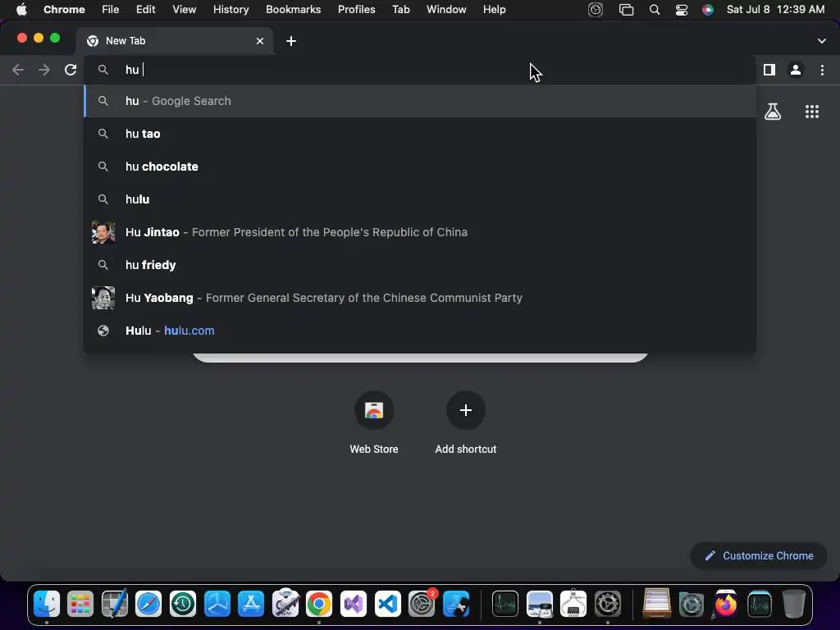The width and height of the screenshot is (840, 630).
Task: Open the Hulu hulu.com suggestion
Action: click(420, 331)
